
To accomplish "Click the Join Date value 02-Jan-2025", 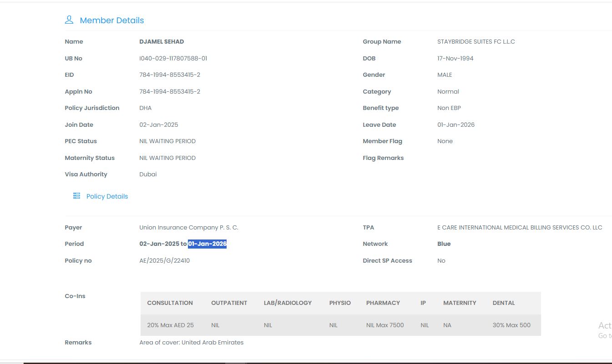I will 159,125.
